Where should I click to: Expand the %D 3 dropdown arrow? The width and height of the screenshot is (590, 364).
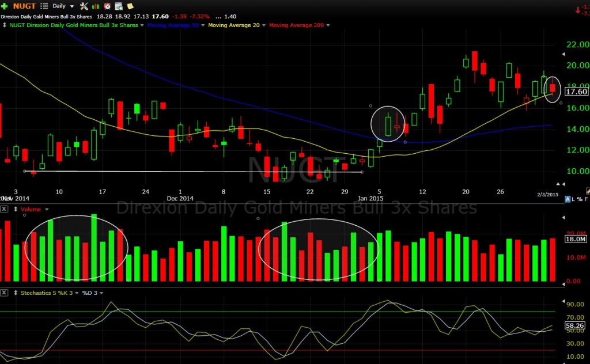[101, 293]
